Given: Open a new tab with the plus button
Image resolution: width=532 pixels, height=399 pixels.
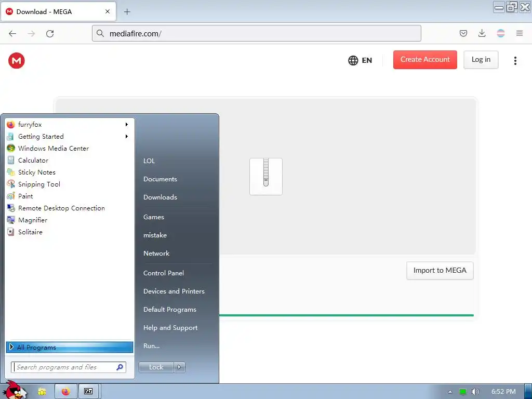Looking at the screenshot, I should (x=127, y=11).
